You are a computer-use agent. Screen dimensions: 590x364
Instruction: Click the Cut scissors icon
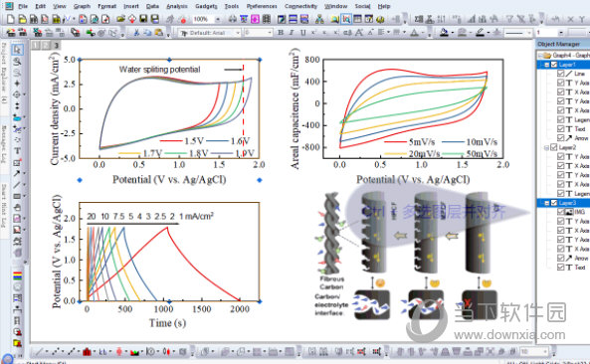pos(136,33)
